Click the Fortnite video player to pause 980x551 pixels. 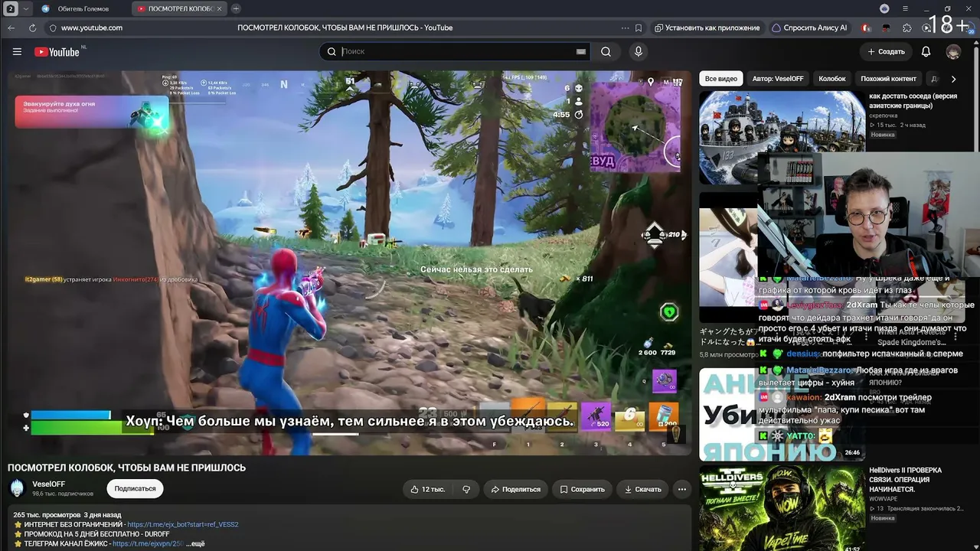[351, 262]
